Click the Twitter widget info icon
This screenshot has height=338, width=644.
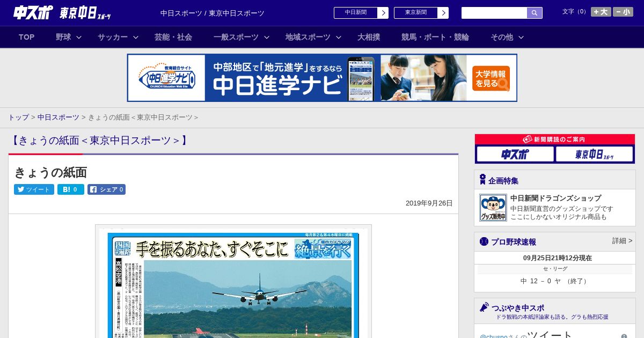(624, 337)
